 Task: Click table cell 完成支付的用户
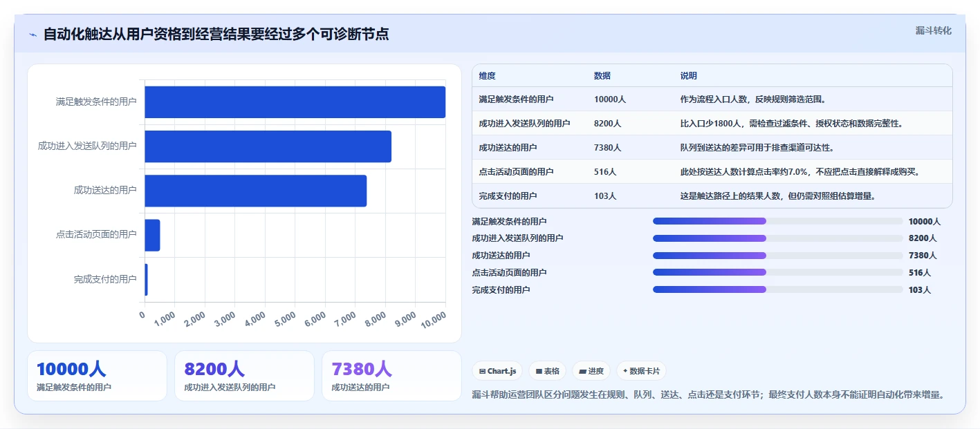tap(508, 196)
